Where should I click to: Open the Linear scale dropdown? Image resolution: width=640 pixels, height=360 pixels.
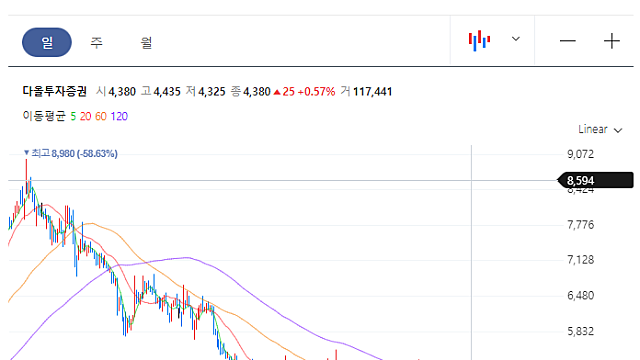click(600, 129)
